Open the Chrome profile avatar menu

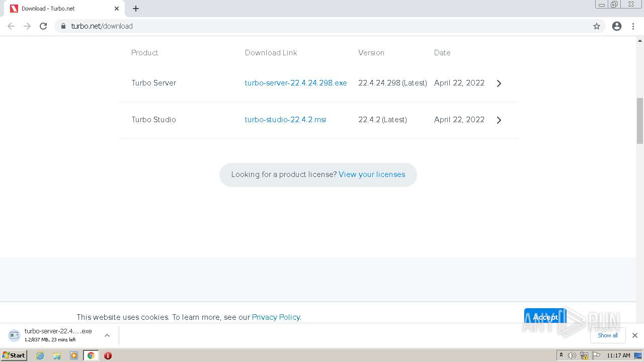coord(617,26)
